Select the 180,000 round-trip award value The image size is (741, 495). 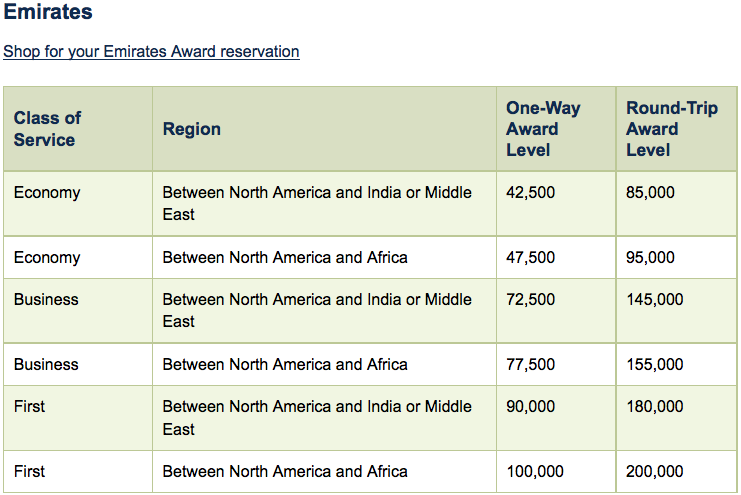pos(655,406)
